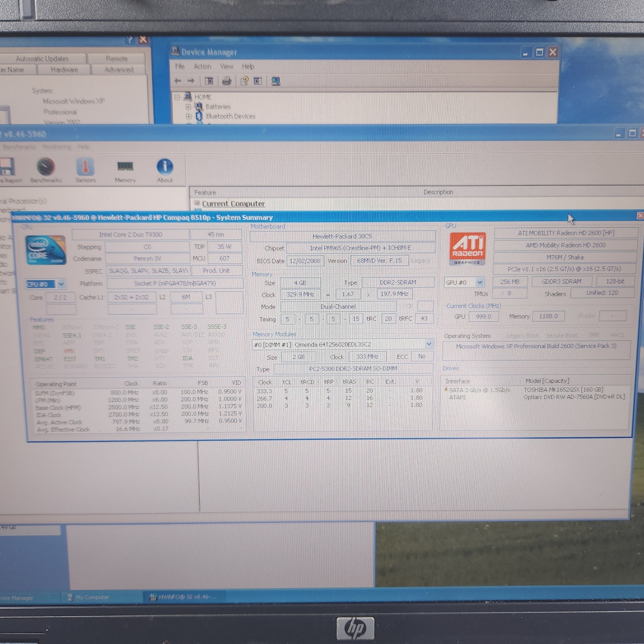Select the Current Computer entry

(x=233, y=204)
